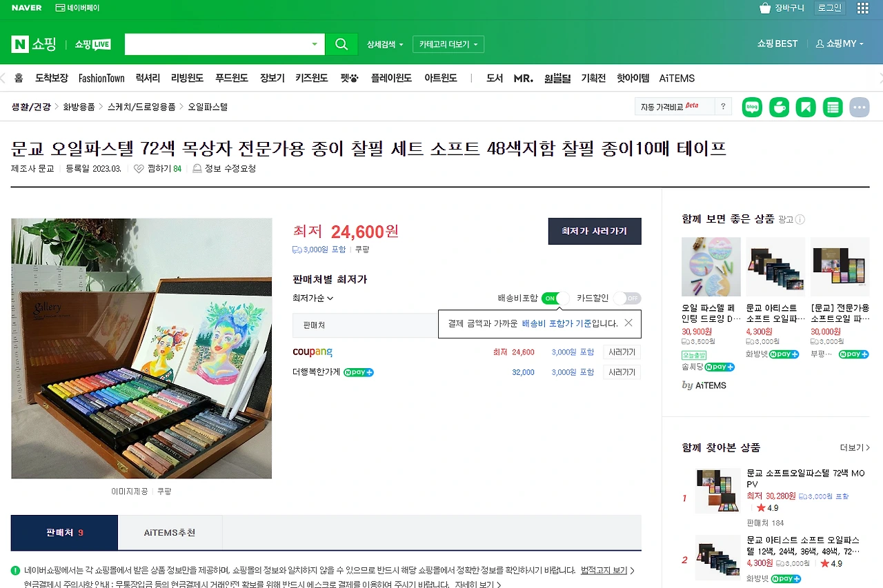Image resolution: width=883 pixels, height=588 pixels.
Task: Click into the search input field
Action: [216, 44]
